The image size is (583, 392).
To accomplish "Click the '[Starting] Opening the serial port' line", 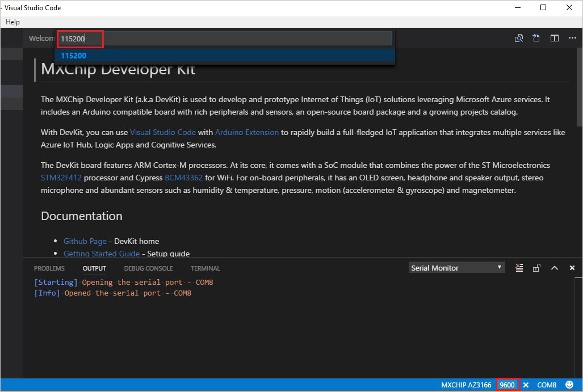I will click(123, 283).
